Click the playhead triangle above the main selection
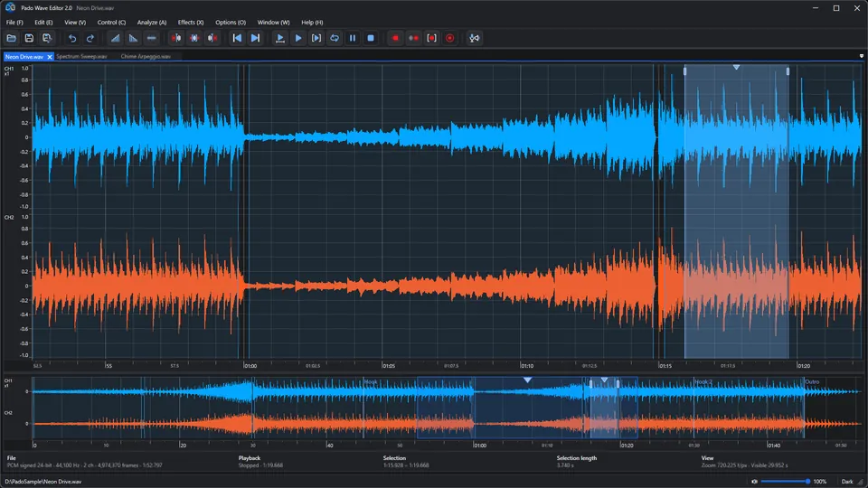868x488 pixels. pyautogui.click(x=736, y=67)
